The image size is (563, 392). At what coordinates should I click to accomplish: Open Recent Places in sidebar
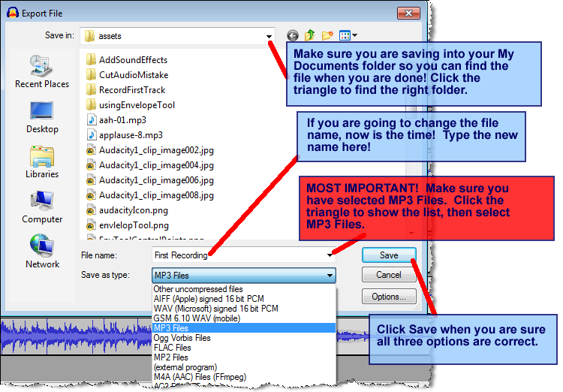(41, 71)
